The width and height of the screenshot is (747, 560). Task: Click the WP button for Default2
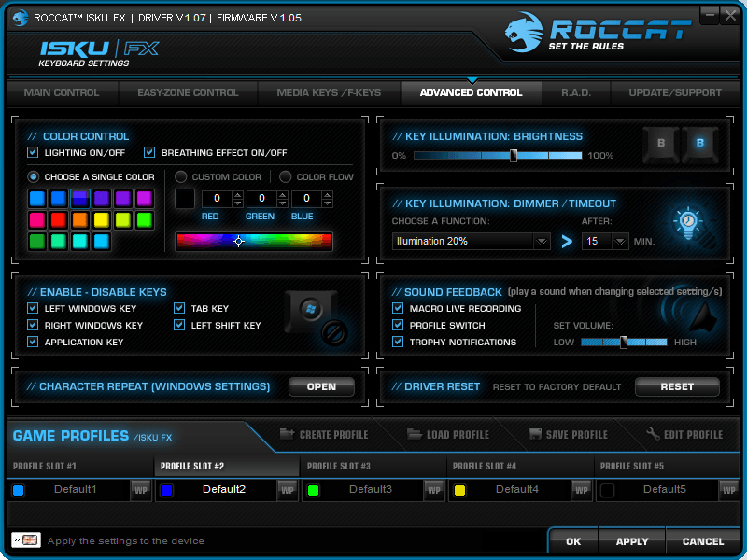(288, 490)
